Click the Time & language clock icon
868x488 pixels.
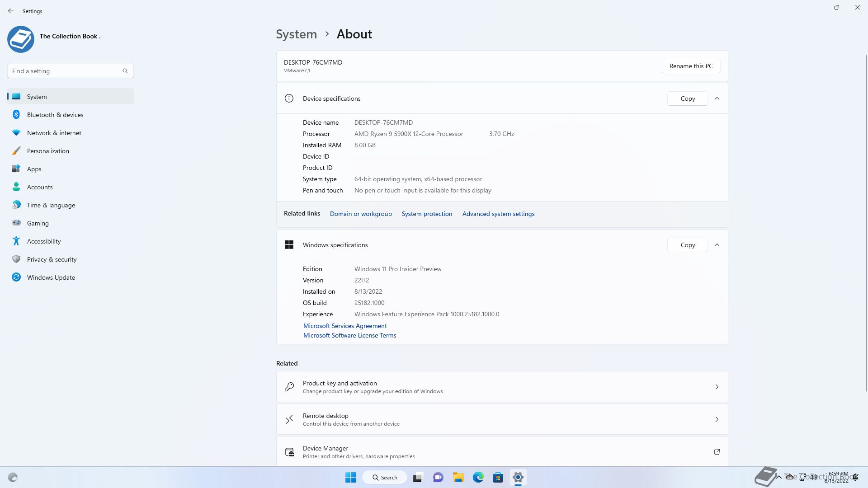point(16,205)
